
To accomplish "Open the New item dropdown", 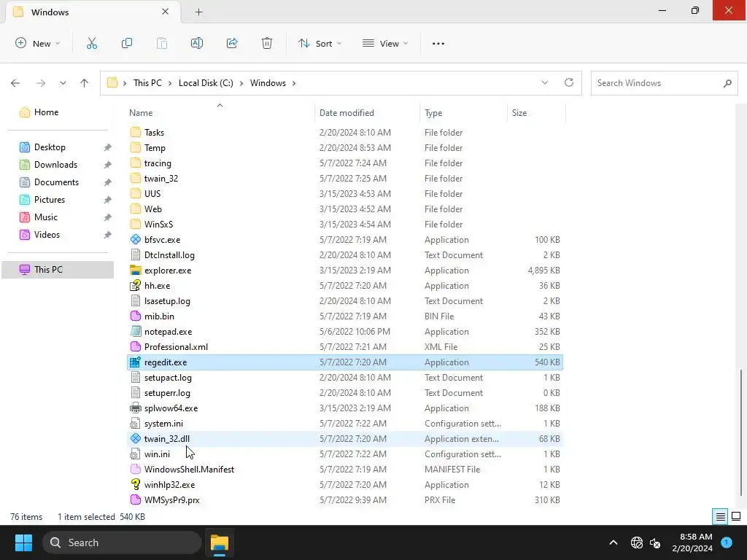I will (x=38, y=43).
